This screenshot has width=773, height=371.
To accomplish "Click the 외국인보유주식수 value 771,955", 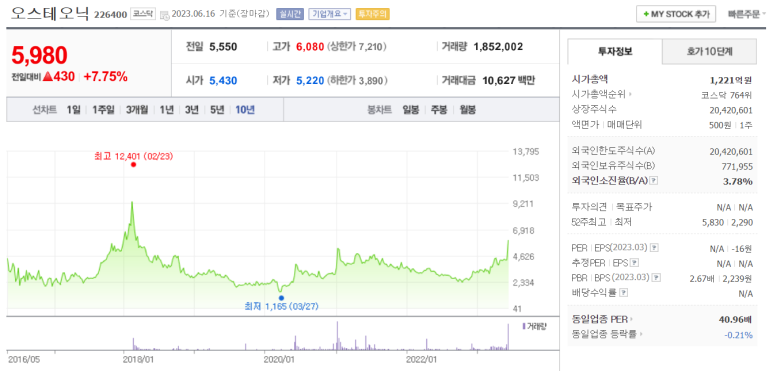I will (738, 167).
